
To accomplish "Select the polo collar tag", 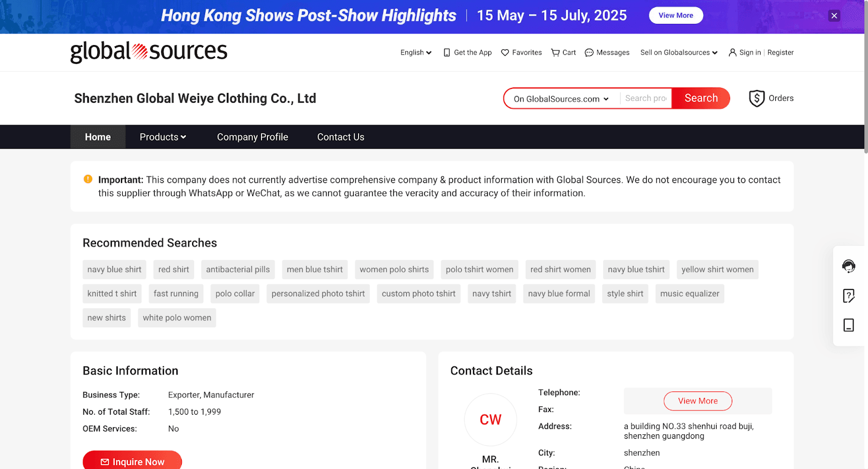I will click(x=235, y=294).
